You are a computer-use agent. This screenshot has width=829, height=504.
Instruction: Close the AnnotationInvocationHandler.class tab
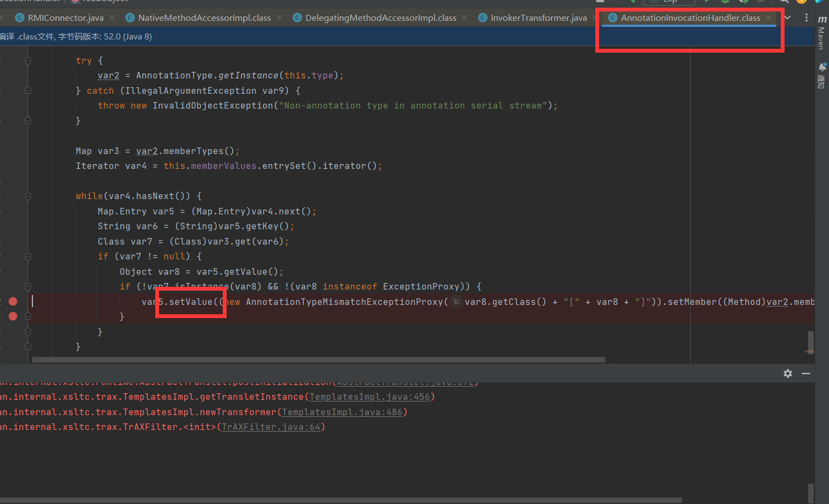[769, 18]
